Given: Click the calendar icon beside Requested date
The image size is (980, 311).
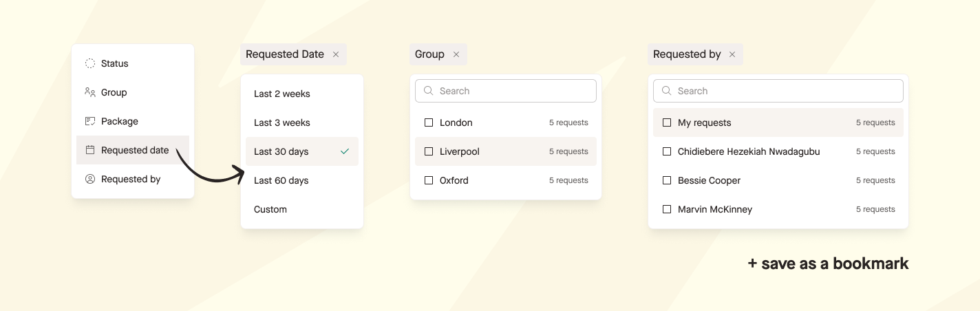Looking at the screenshot, I should click(x=90, y=150).
